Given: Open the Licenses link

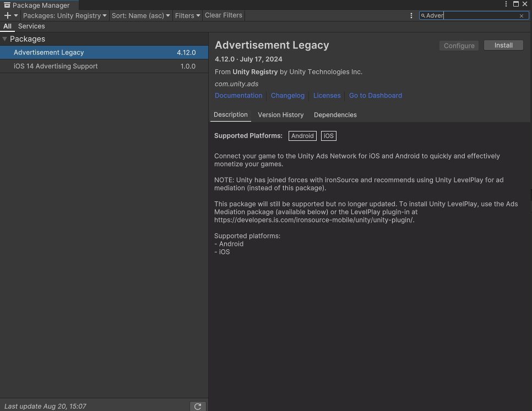Looking at the screenshot, I should (x=327, y=96).
